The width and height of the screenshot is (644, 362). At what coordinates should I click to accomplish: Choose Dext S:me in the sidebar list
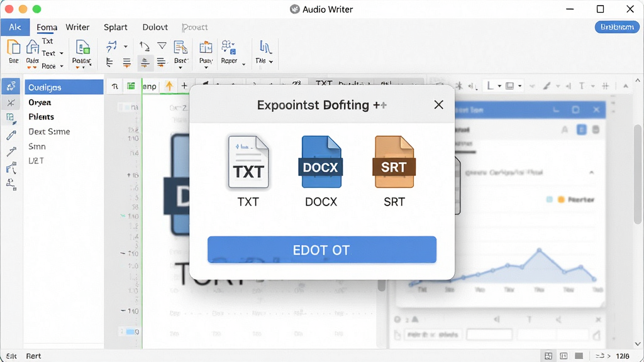49,131
